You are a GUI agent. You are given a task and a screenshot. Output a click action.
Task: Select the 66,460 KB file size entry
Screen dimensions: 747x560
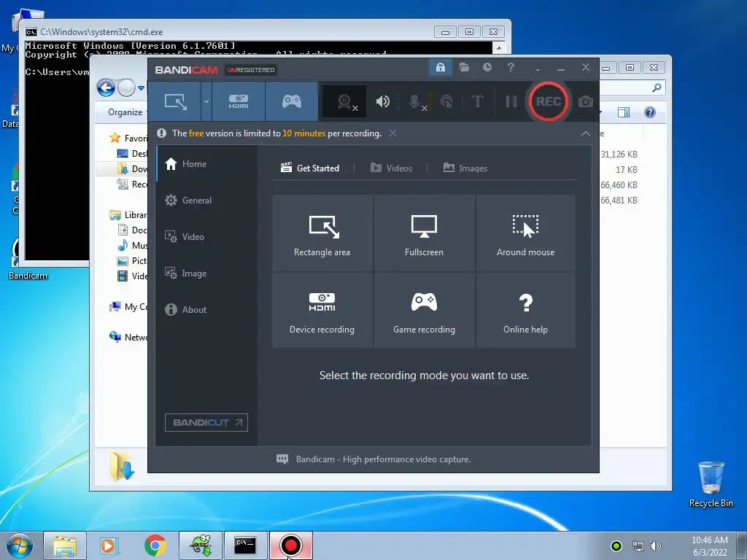pyautogui.click(x=619, y=184)
